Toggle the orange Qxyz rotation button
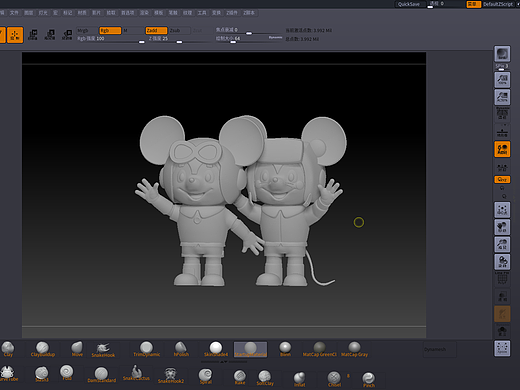The image size is (520, 390). [x=502, y=179]
